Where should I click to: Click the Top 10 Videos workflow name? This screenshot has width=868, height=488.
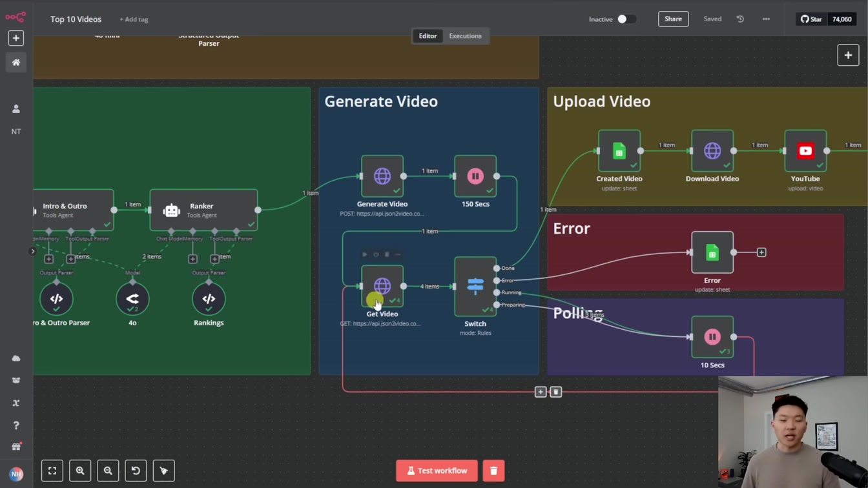point(76,19)
